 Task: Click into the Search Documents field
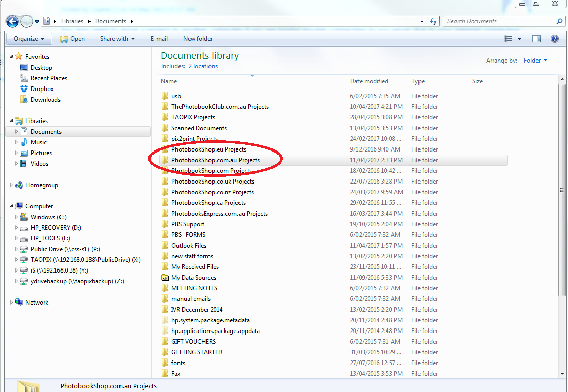tap(500, 21)
